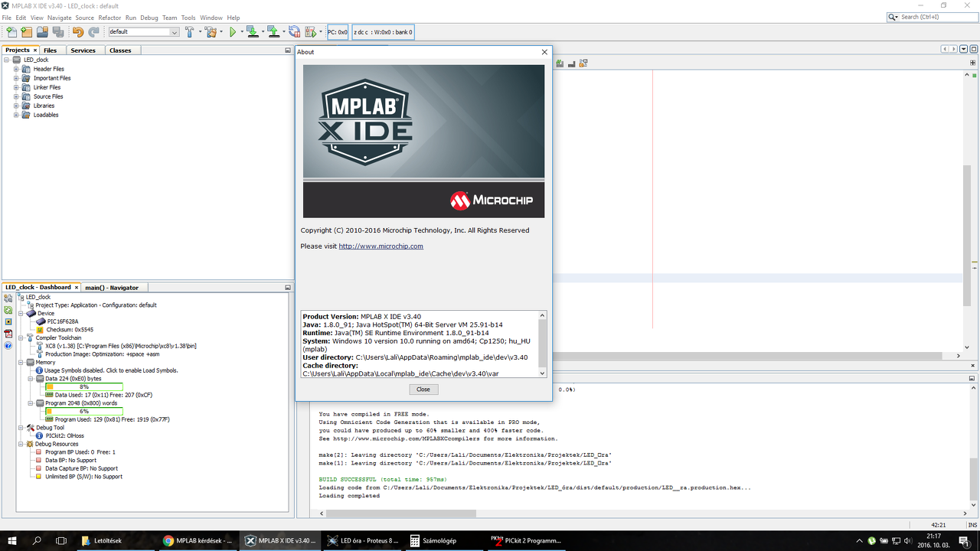Click the Make and Program Device icon
Viewport: 980px width, 551px height.
[253, 32]
